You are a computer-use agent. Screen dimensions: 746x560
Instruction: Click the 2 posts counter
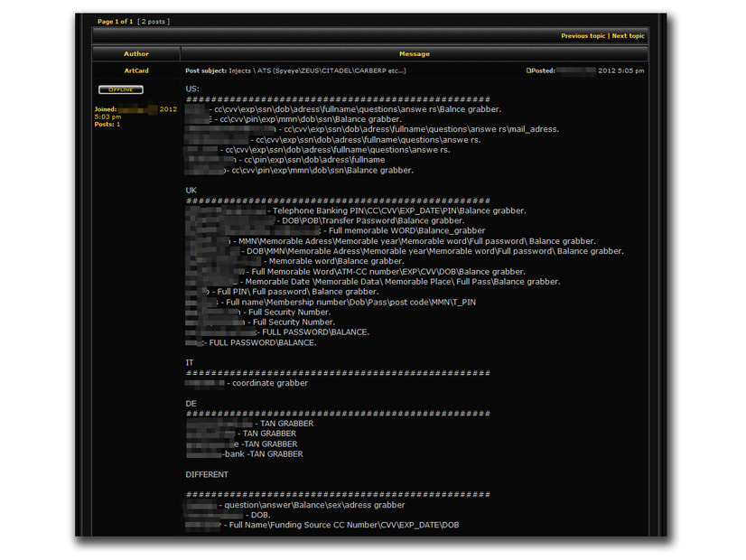click(x=154, y=21)
